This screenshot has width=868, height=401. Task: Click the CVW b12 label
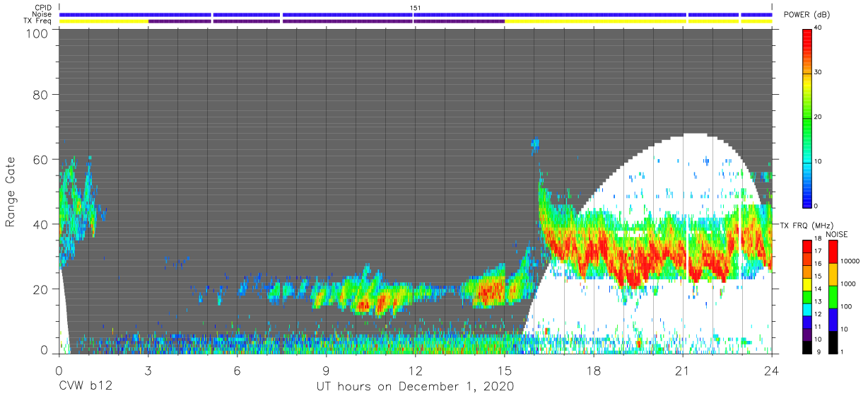(x=86, y=387)
